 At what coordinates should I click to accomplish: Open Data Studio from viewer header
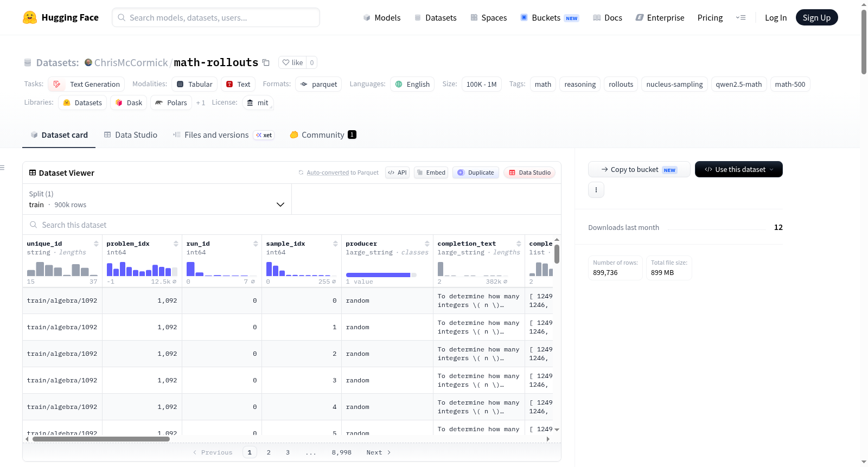[x=529, y=172]
